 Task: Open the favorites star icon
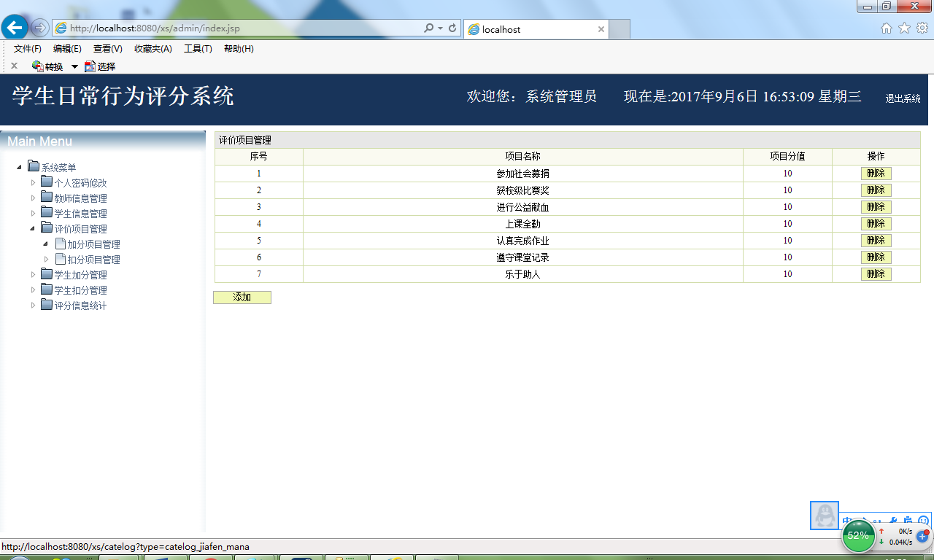point(904,28)
